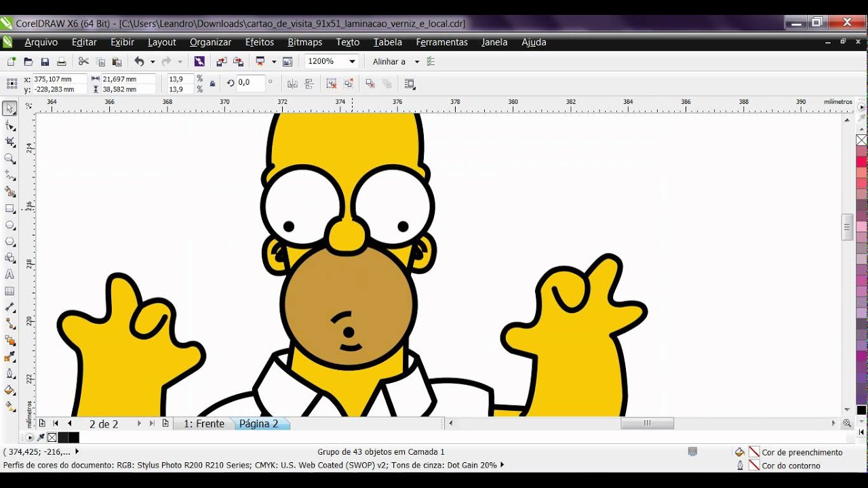Pick the red swatch in the palette
This screenshot has height=488, width=868.
(861, 161)
